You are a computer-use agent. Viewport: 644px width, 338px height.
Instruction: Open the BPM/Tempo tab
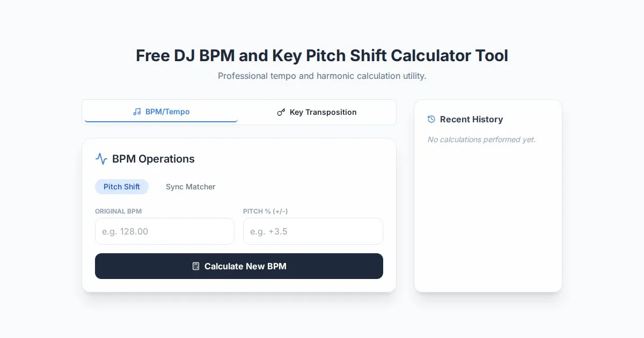161,112
